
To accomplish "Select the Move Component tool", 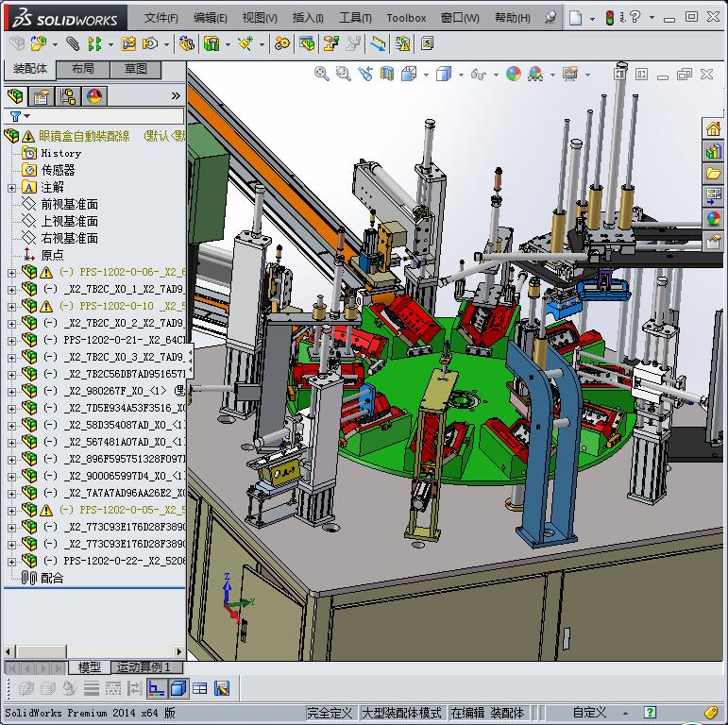I will click(150, 44).
